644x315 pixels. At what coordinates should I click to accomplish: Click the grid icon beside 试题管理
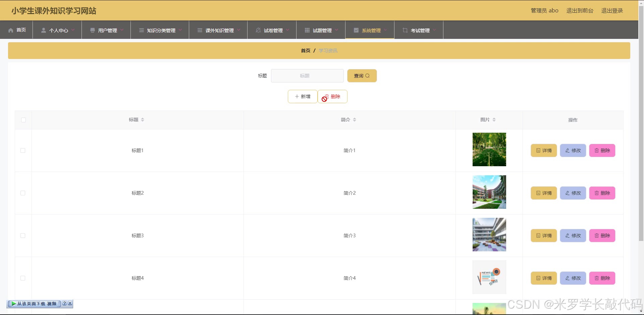(x=307, y=30)
